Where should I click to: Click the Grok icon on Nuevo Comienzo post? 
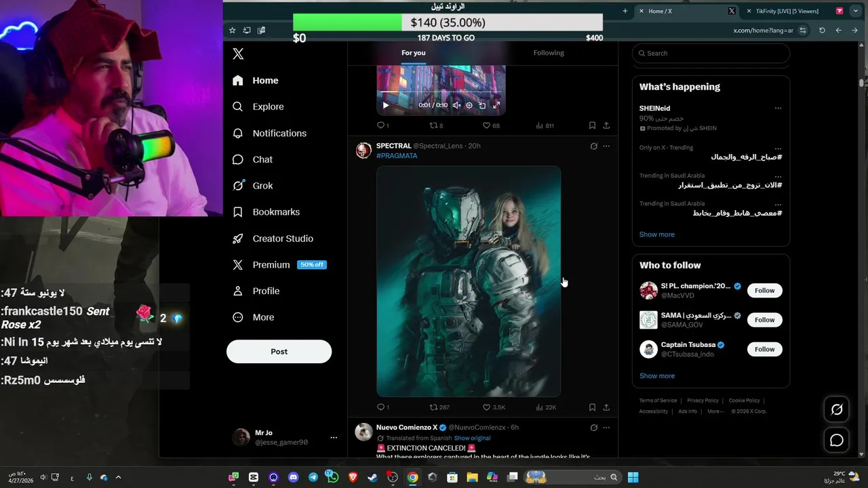pos(594,428)
